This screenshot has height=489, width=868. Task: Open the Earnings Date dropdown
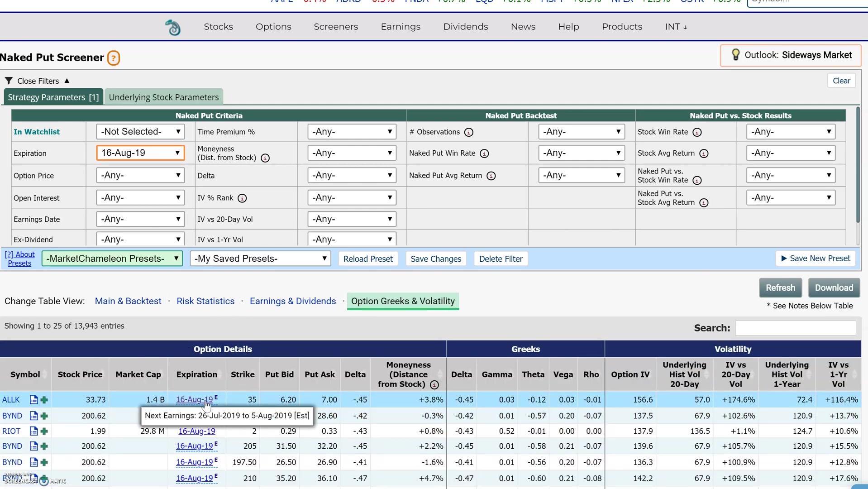pyautogui.click(x=140, y=219)
